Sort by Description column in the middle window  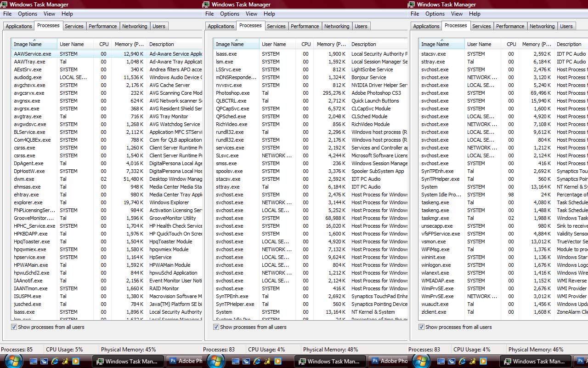click(x=378, y=44)
